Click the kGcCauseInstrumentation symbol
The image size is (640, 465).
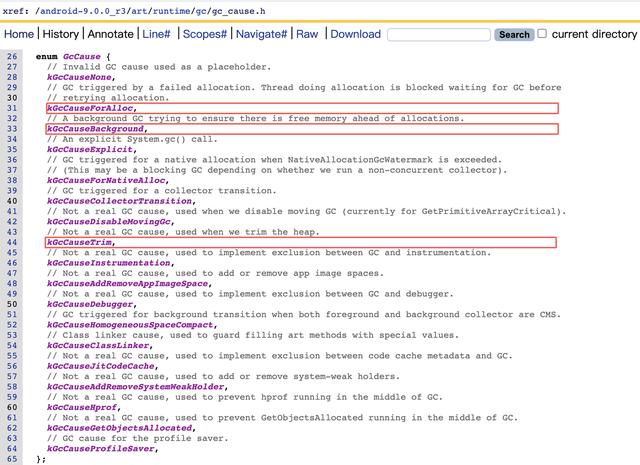[x=109, y=263]
